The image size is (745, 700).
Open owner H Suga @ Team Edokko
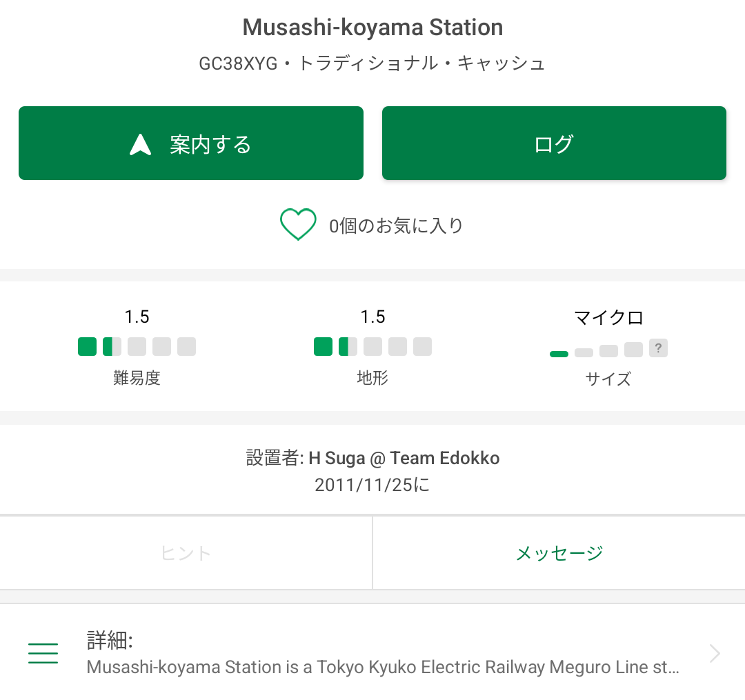(404, 458)
